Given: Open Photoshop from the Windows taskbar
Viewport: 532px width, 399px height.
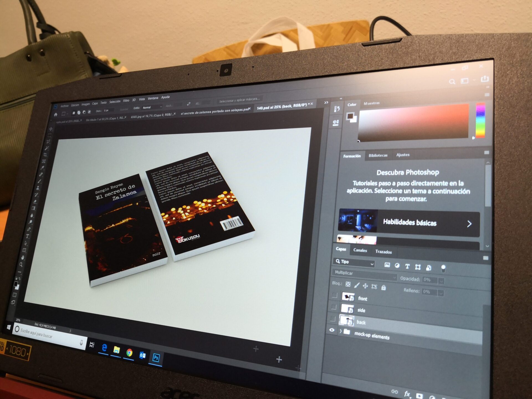Looking at the screenshot, I should tap(156, 357).
